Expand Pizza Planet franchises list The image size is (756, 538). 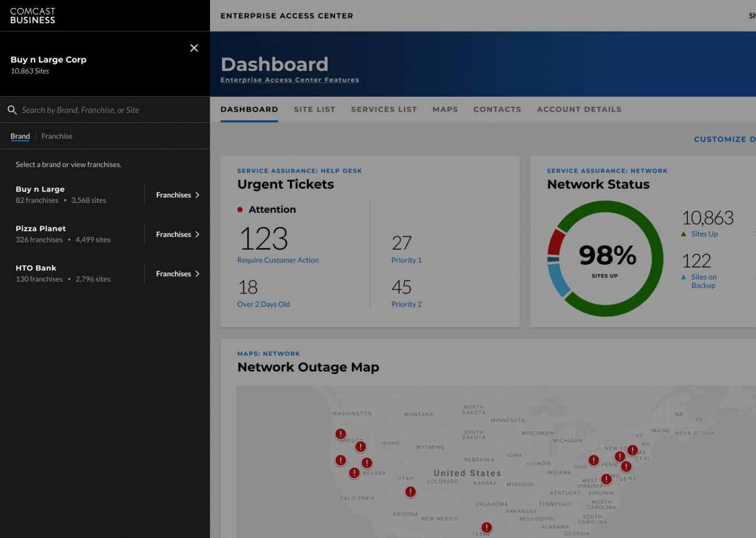(x=178, y=235)
